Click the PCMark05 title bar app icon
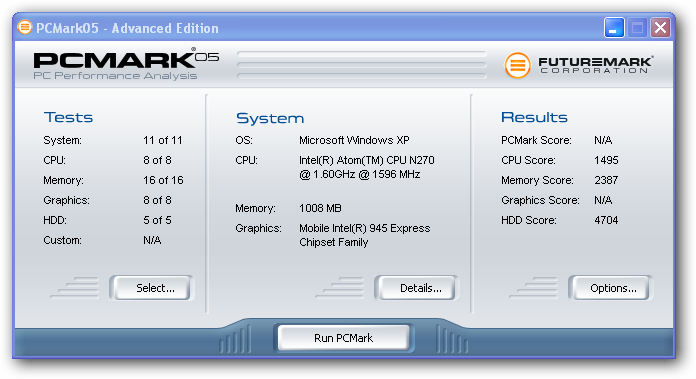Screen dimensions: 696x379 25,28
